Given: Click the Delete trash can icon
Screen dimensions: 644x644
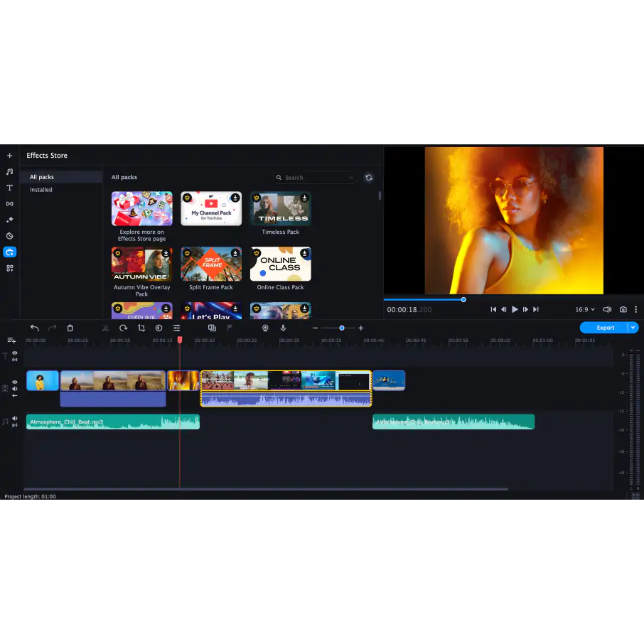Looking at the screenshot, I should point(70,328).
